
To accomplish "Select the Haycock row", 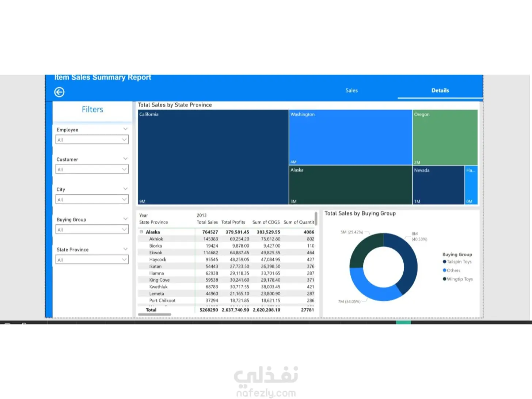I will [x=226, y=259].
